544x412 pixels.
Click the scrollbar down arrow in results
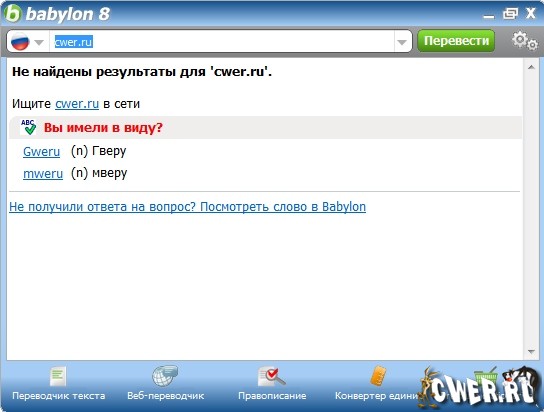(531, 352)
